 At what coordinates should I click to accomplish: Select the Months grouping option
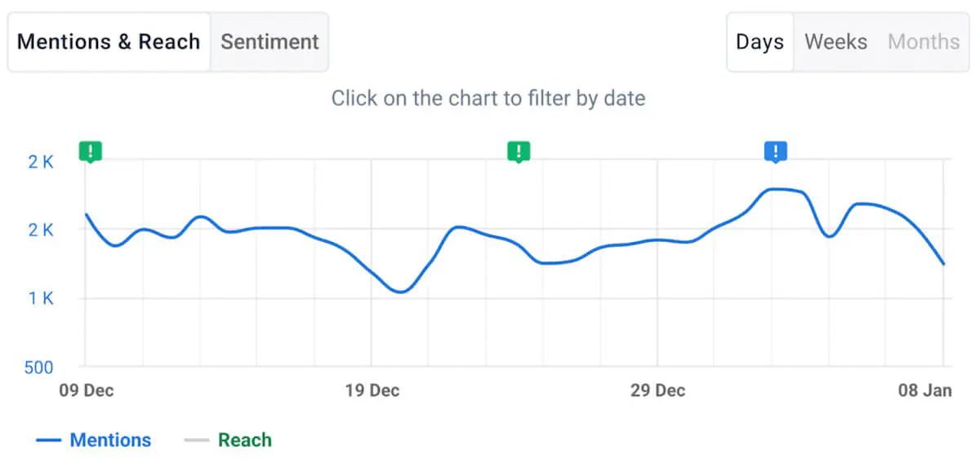[x=924, y=42]
